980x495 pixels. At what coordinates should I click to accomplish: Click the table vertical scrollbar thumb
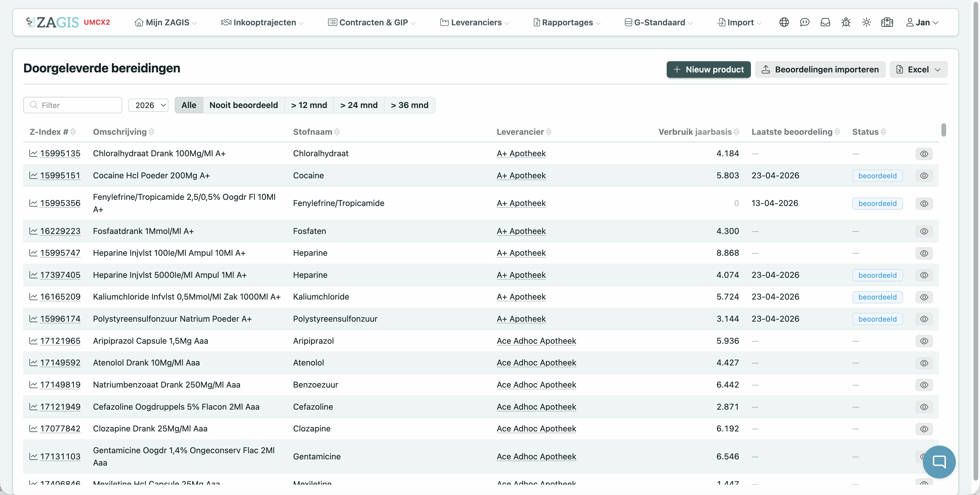(x=943, y=130)
